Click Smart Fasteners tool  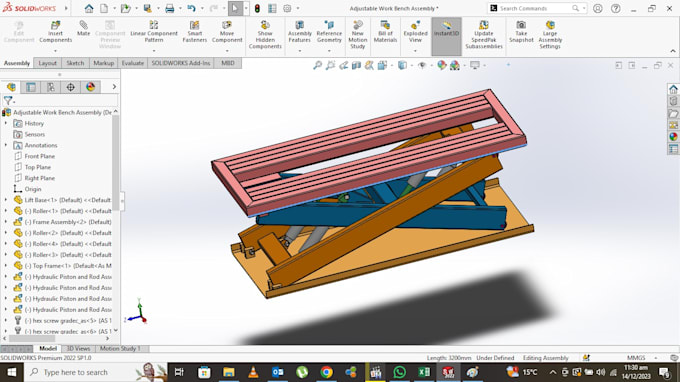[x=195, y=32]
